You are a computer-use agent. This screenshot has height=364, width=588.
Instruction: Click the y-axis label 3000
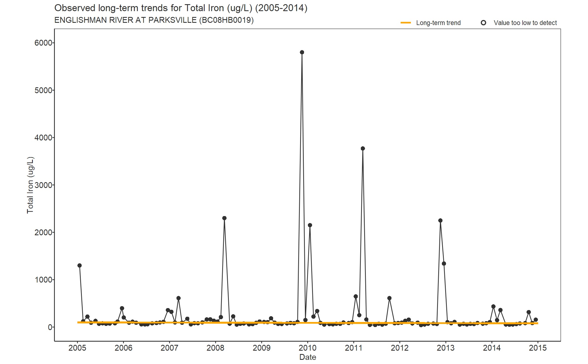[x=43, y=185]
